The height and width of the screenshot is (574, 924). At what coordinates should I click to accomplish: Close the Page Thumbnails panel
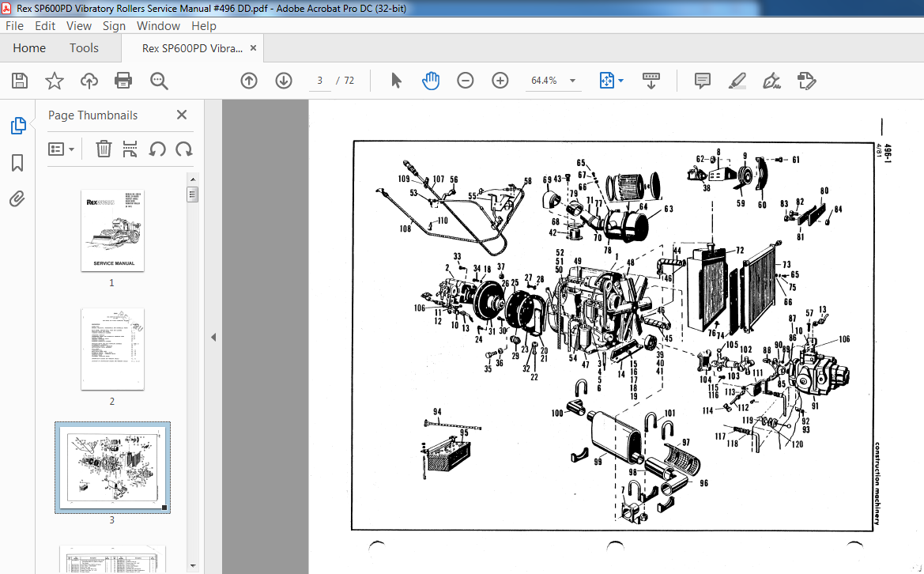point(182,115)
